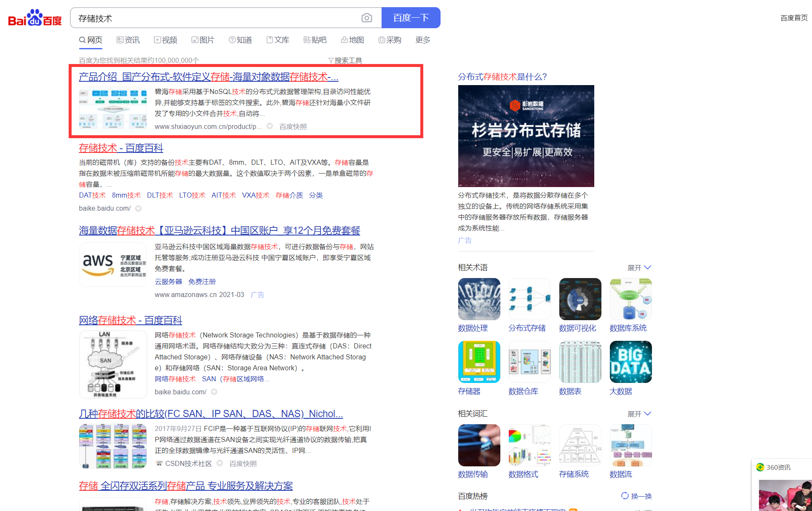812x511 pixels.
Task: Switch to the 图片 tab
Action: coord(203,40)
